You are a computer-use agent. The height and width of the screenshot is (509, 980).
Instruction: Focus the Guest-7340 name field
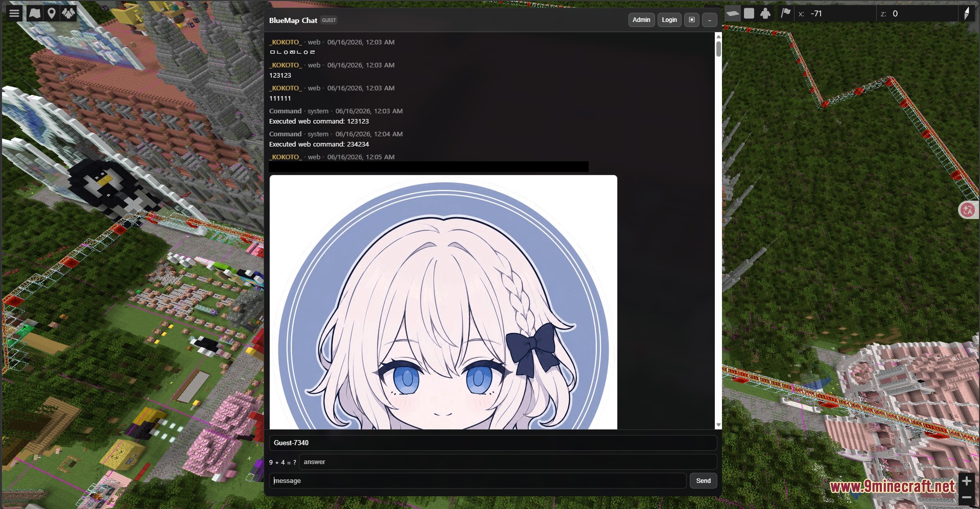click(493, 443)
